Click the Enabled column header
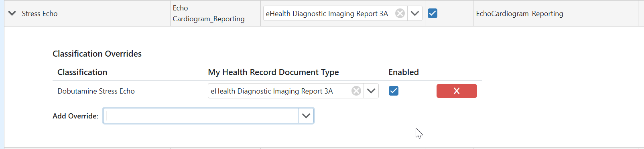The width and height of the screenshot is (644, 149). [404, 72]
